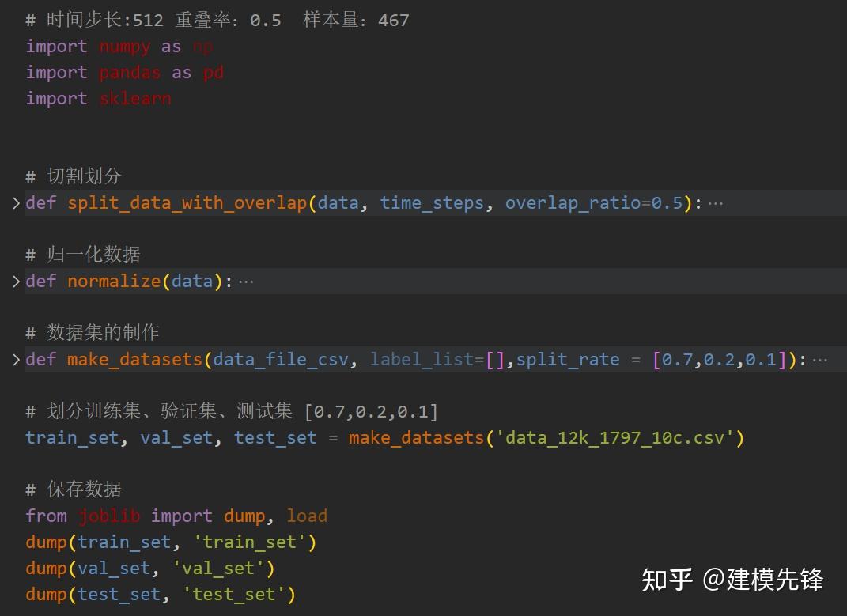Expand the split_data_with_overlap function fold arrow
This screenshot has height=616, width=847.
16,203
